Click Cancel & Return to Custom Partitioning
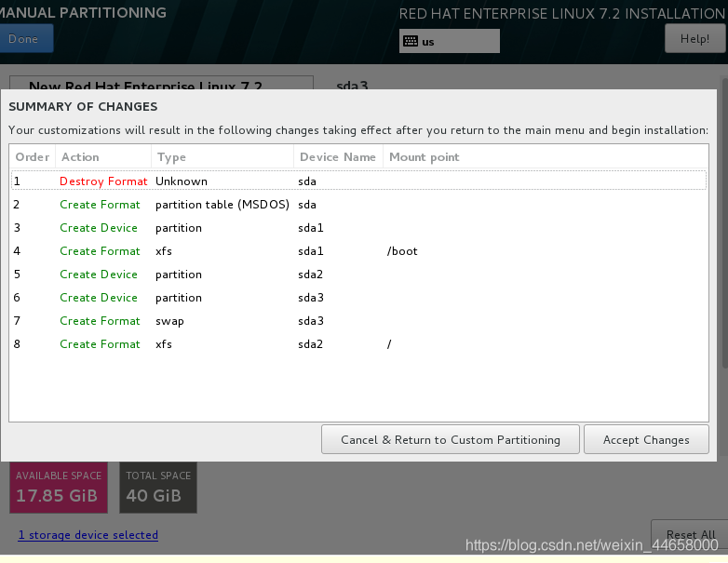The height and width of the screenshot is (563, 728). (450, 439)
